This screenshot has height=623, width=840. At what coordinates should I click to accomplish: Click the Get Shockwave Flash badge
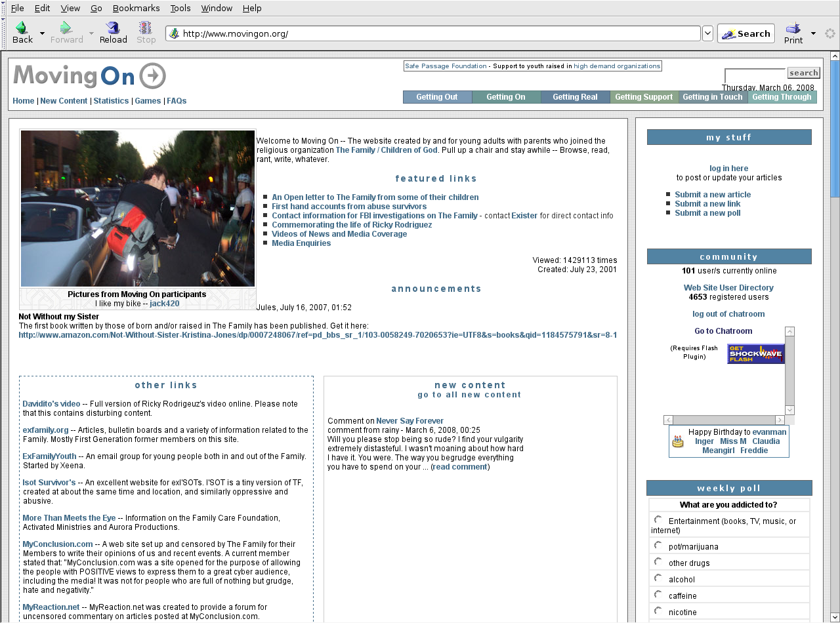coord(755,354)
